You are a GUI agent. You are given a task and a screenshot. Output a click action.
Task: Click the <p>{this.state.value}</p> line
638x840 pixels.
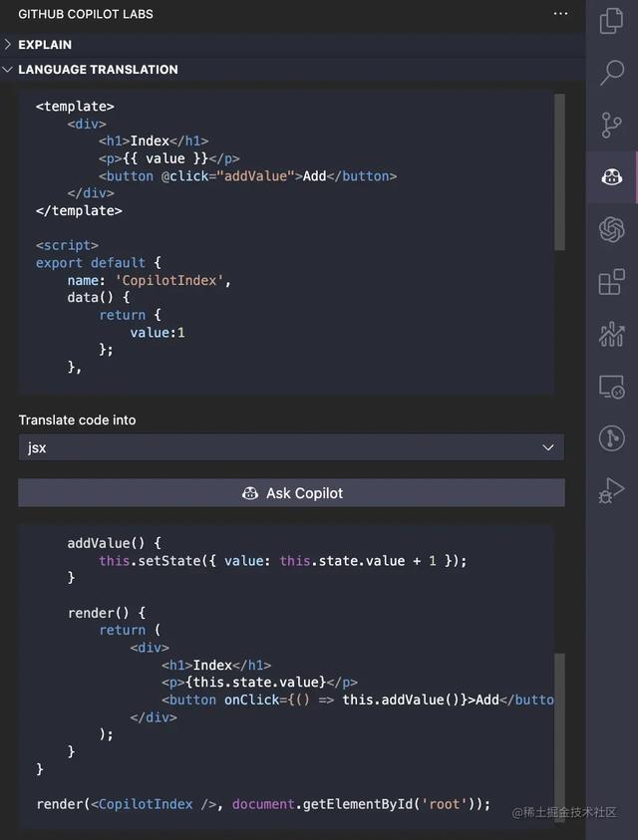tap(259, 683)
